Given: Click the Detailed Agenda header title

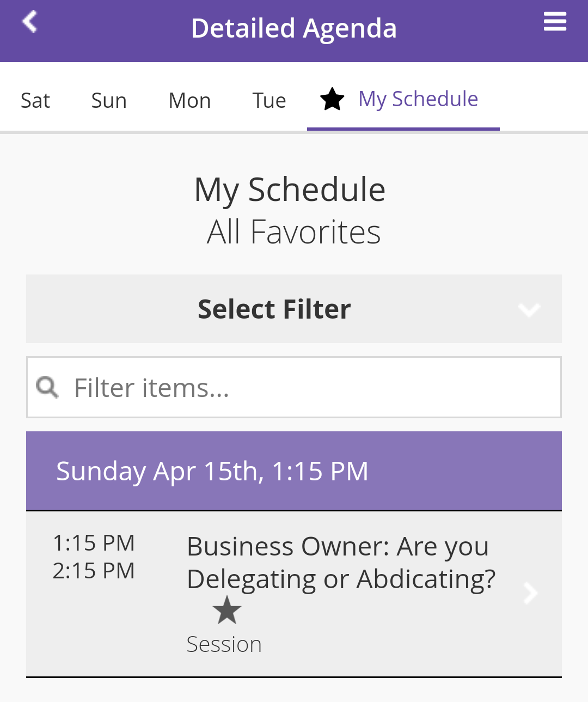Looking at the screenshot, I should (294, 28).
